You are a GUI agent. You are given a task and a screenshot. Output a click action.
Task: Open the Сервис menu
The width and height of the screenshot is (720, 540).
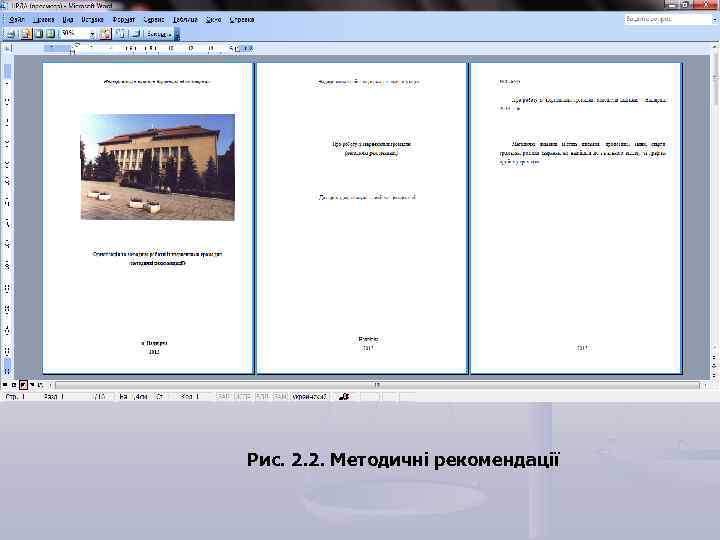[x=154, y=20]
